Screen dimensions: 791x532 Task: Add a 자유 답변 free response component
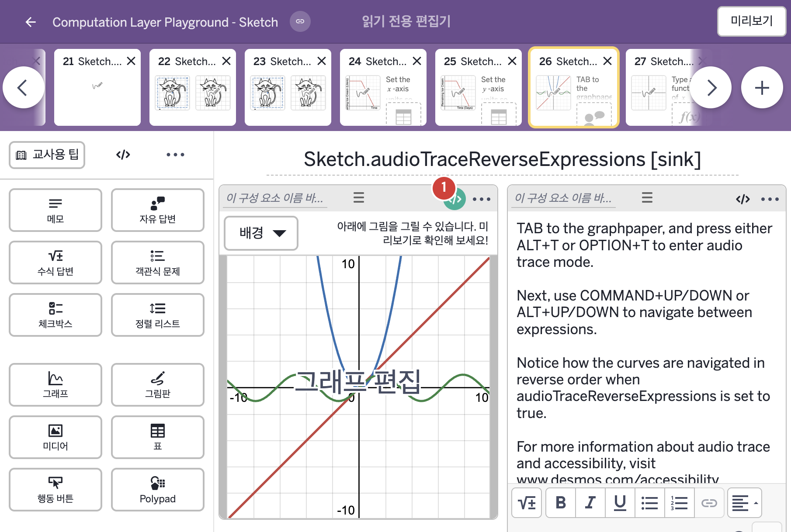point(158,210)
